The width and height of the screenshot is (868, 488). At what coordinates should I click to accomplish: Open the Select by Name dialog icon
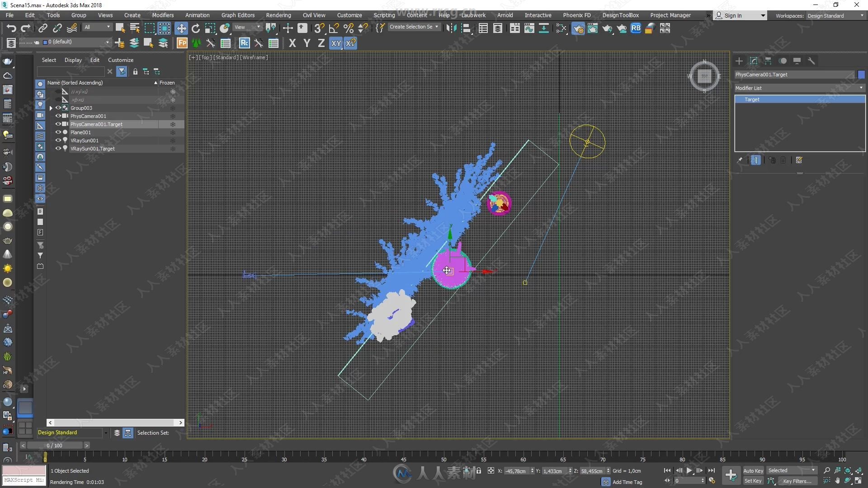tap(135, 28)
